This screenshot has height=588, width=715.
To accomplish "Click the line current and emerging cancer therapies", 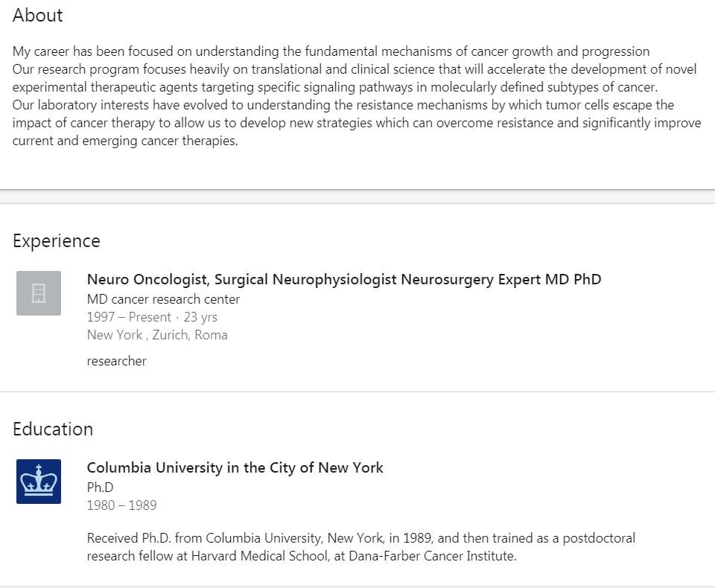I will click(125, 141).
